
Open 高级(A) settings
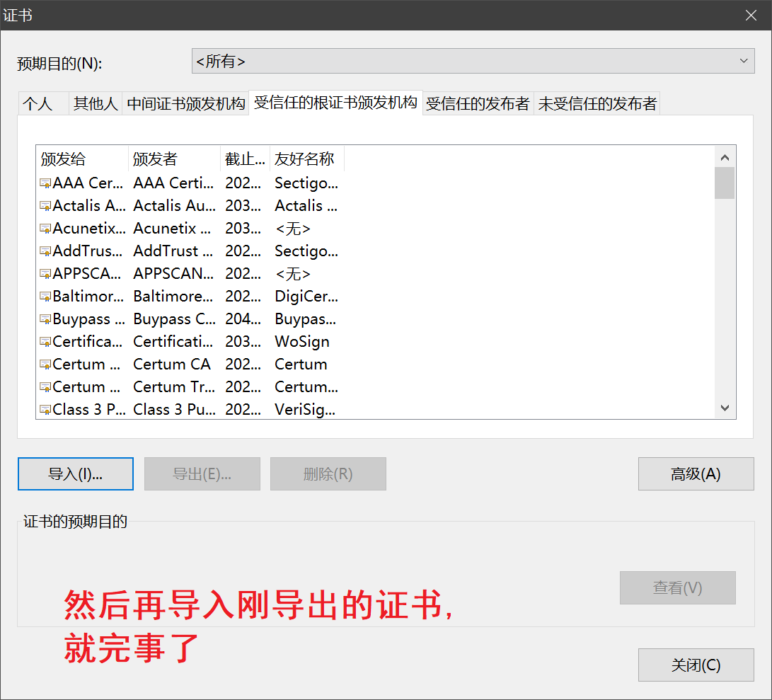696,474
